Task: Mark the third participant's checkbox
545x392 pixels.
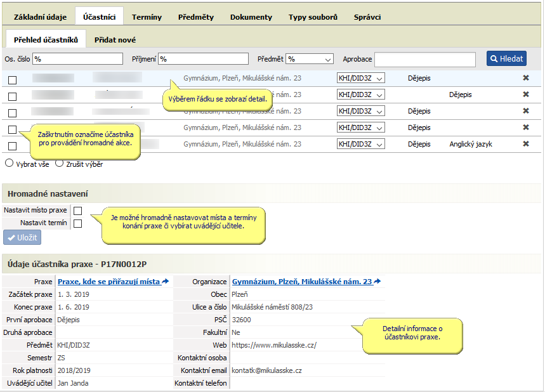Action: coord(13,113)
